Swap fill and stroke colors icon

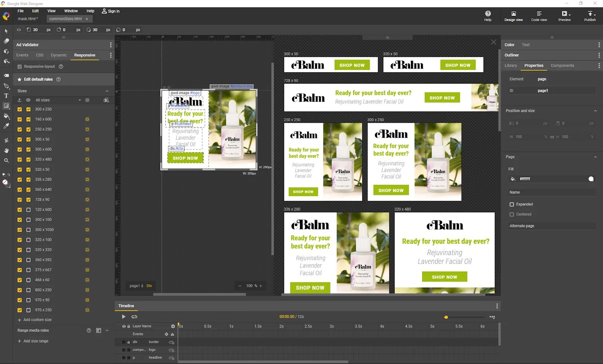pyautogui.click(x=8, y=175)
